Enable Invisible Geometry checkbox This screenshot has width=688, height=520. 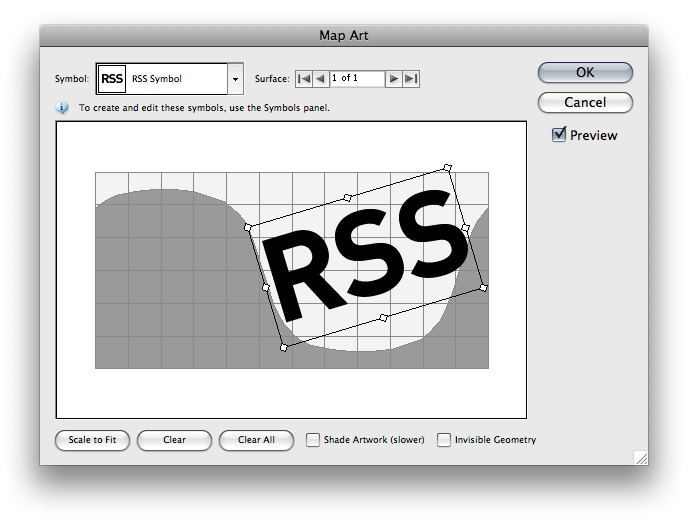tap(444, 440)
